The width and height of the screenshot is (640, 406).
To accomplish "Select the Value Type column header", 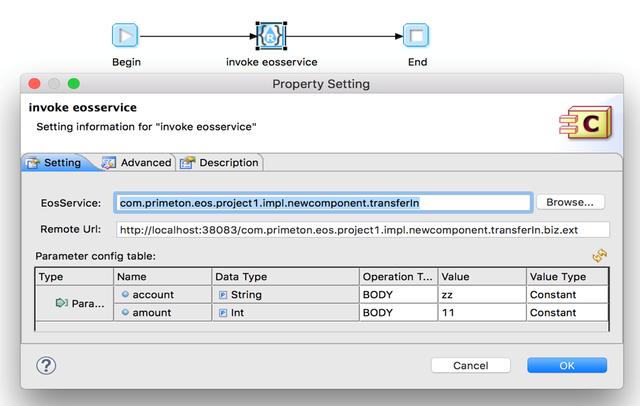I will click(567, 277).
